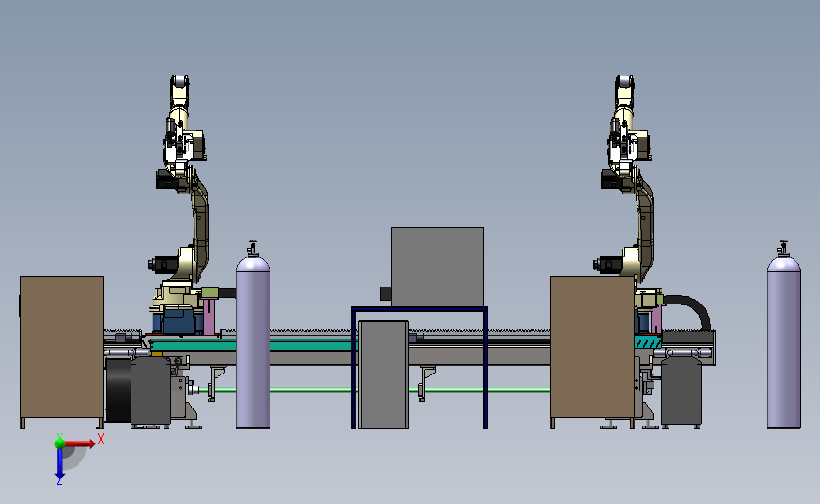Click the red X axis of the triad
This screenshot has height=504, width=820.
tap(79, 443)
